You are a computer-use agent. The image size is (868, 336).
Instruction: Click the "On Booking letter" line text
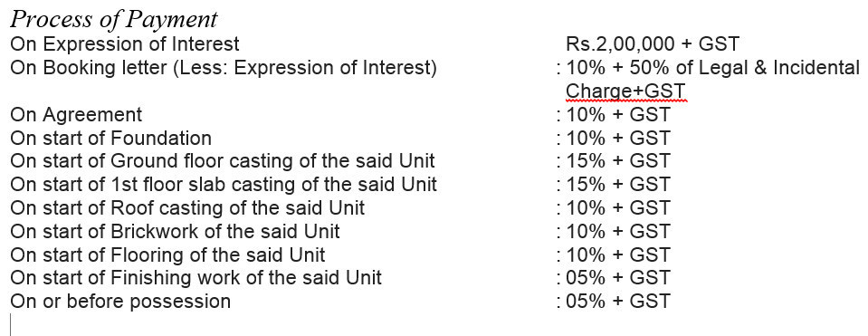click(x=223, y=68)
